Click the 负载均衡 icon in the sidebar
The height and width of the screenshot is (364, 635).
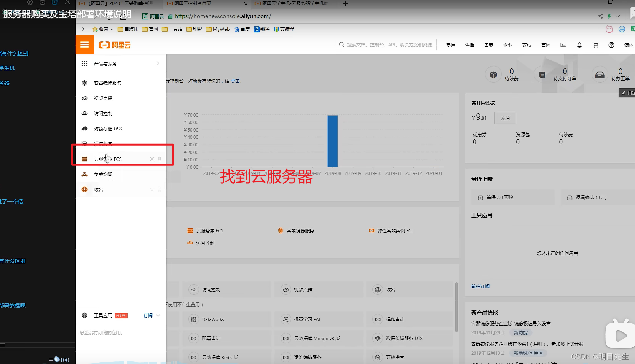[85, 174]
